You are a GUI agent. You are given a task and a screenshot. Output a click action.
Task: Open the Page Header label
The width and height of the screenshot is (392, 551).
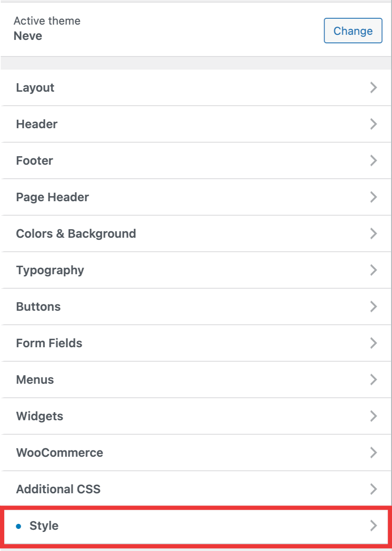click(x=53, y=197)
